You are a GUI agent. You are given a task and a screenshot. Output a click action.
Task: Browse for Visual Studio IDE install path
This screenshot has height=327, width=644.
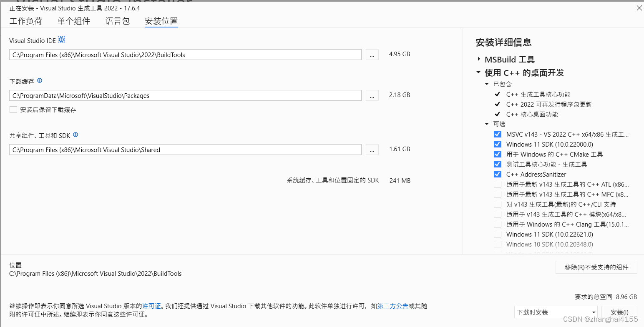click(372, 55)
